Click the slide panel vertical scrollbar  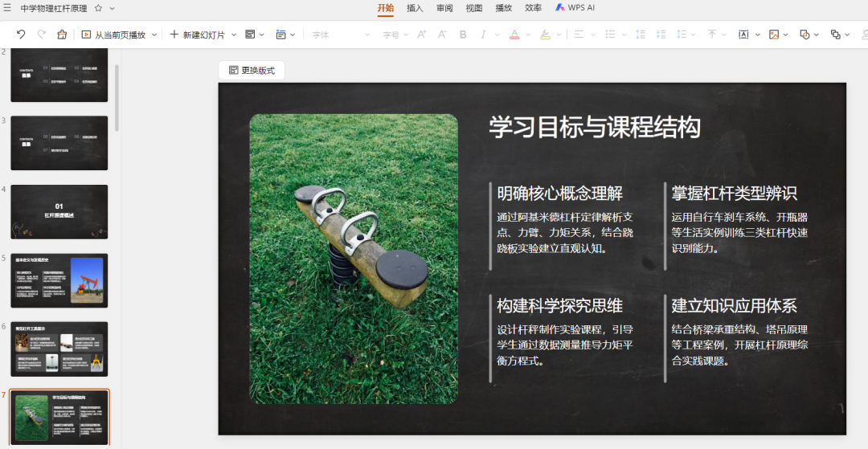point(117,98)
